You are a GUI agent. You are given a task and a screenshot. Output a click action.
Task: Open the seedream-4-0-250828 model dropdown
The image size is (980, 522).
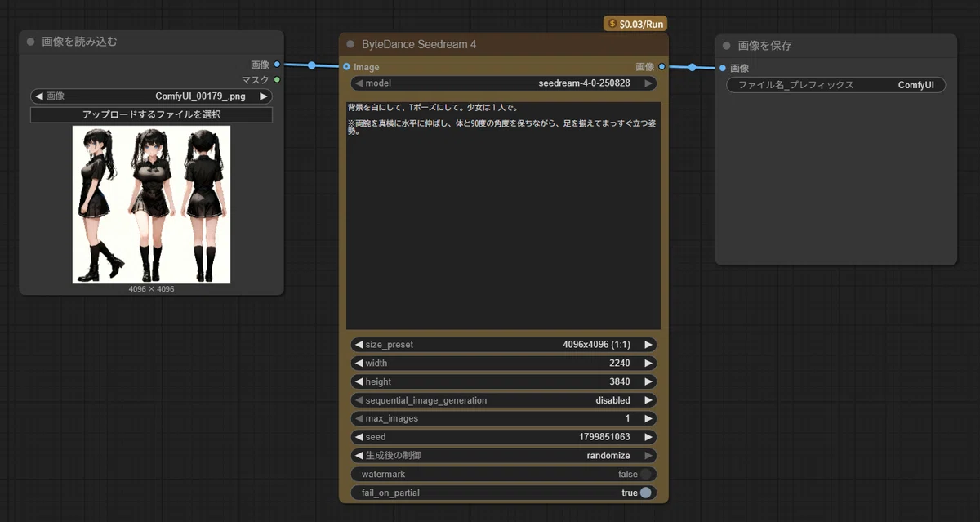tap(503, 83)
